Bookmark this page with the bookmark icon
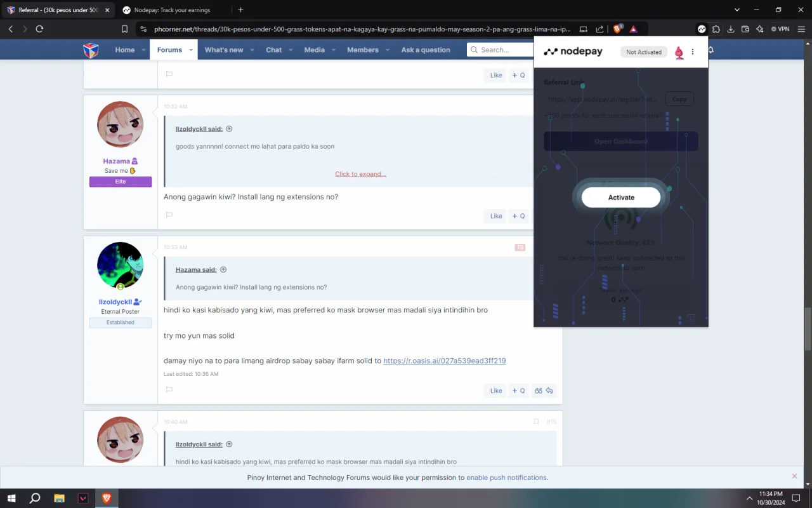 tap(124, 29)
